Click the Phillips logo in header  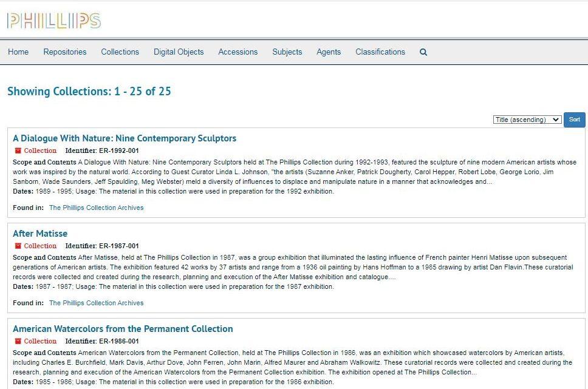click(53, 21)
